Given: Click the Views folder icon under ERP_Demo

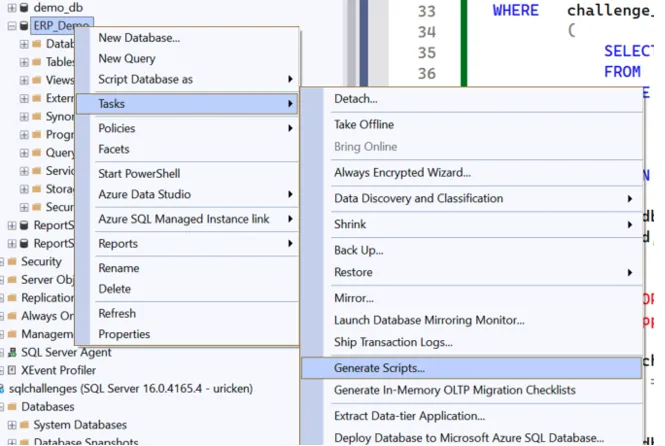Looking at the screenshot, I should tap(37, 80).
